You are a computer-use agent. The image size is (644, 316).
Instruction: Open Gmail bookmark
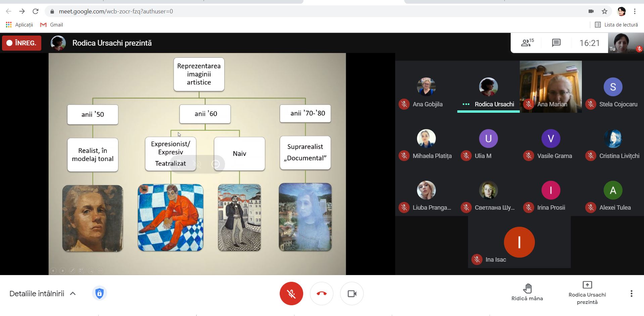[51, 25]
